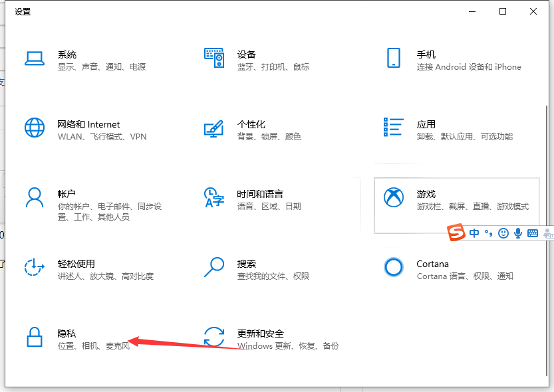Click the Personalization brush icon
Viewport: 554px width, 392px height.
coord(214,129)
